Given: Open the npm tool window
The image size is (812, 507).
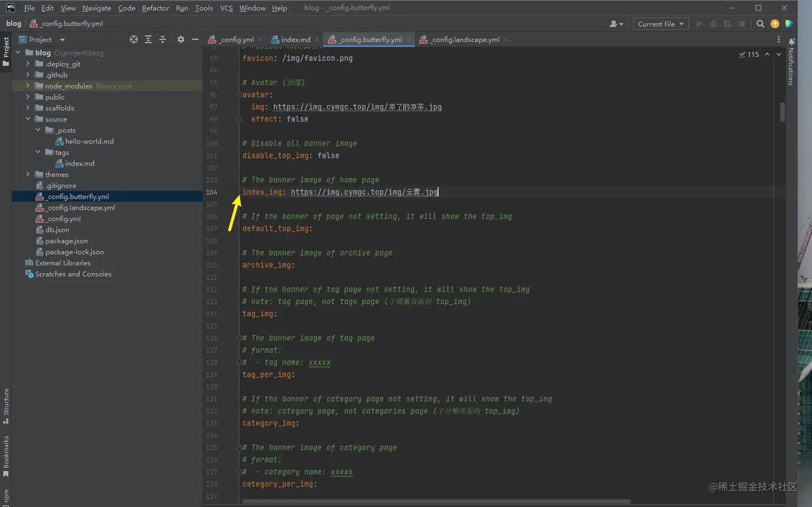Looking at the screenshot, I should pyautogui.click(x=6, y=497).
